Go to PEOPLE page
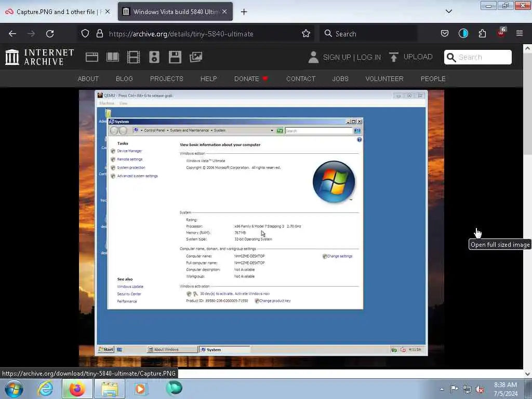532x399 pixels. pos(433,79)
